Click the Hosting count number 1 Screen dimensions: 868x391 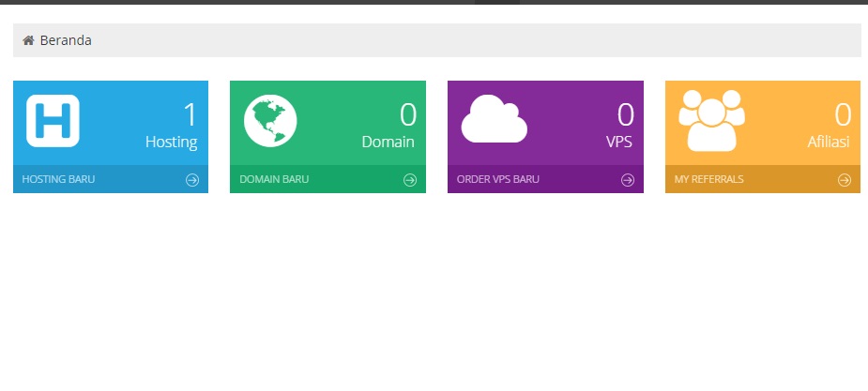click(x=190, y=115)
